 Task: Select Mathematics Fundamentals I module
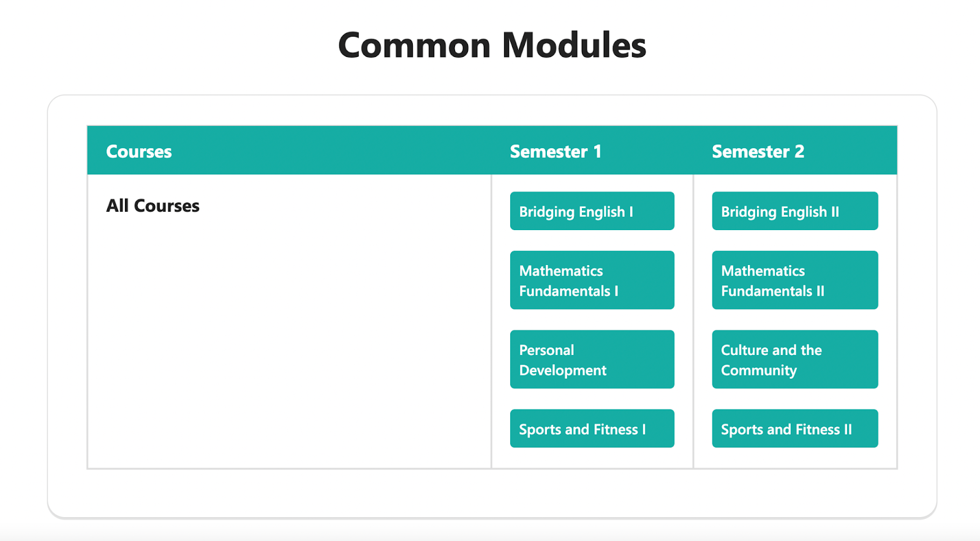click(x=592, y=280)
